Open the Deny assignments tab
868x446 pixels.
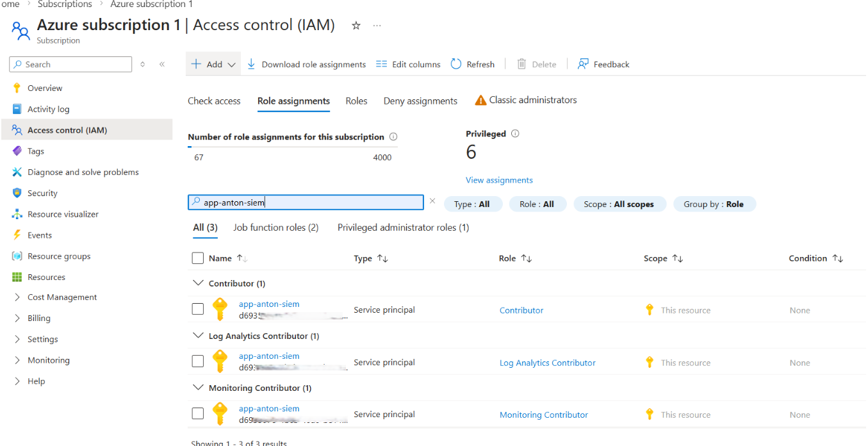(420, 101)
